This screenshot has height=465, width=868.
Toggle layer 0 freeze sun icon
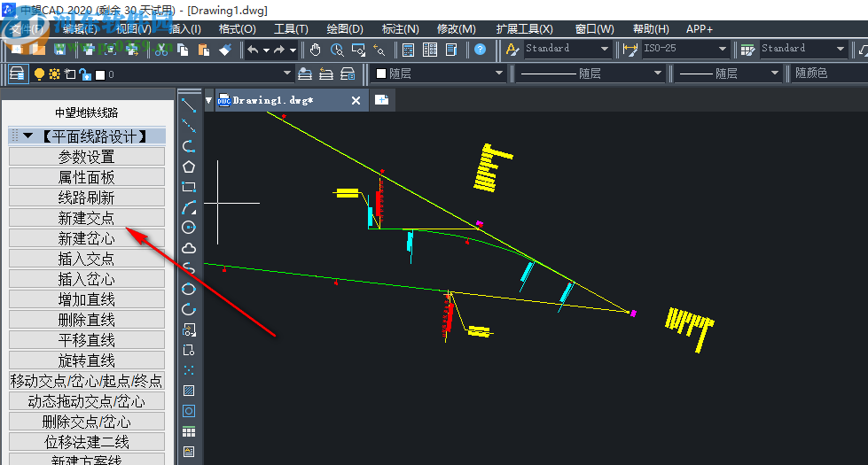(54, 74)
